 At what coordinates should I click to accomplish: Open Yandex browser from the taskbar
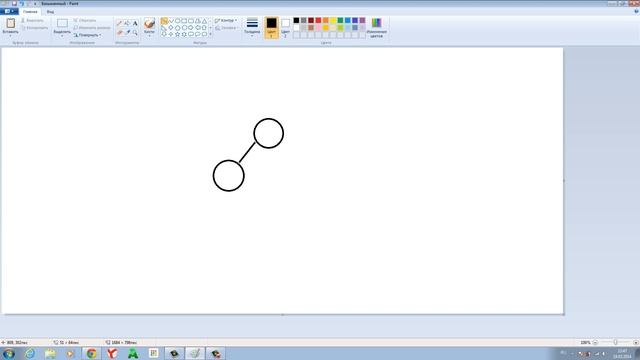pos(112,353)
